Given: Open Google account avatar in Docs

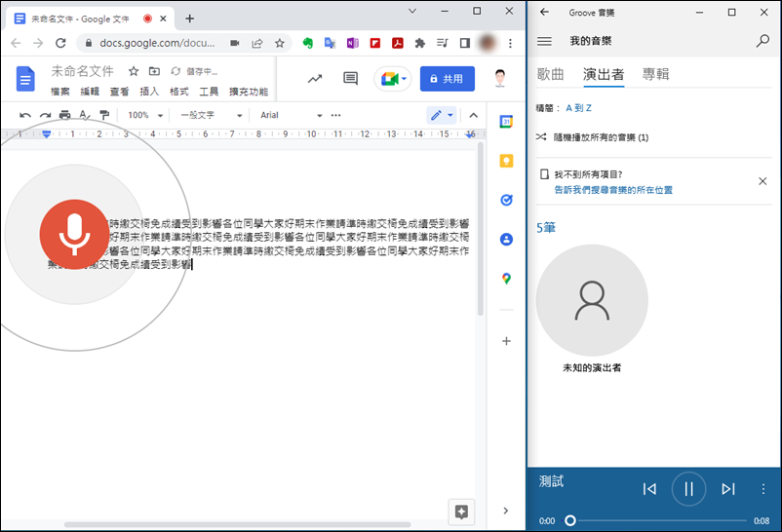Looking at the screenshot, I should tap(500, 79).
